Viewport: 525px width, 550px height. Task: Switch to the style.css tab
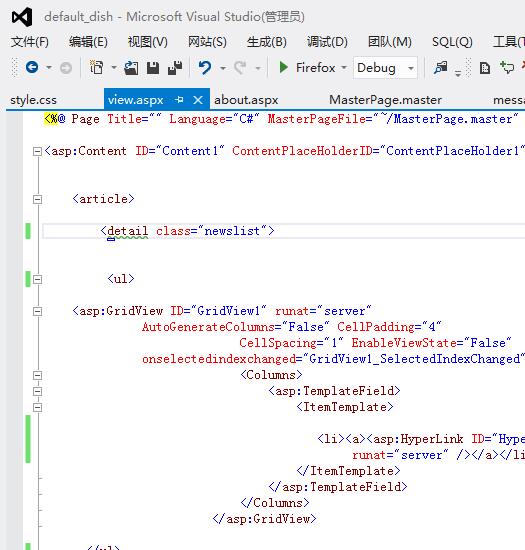[x=33, y=100]
